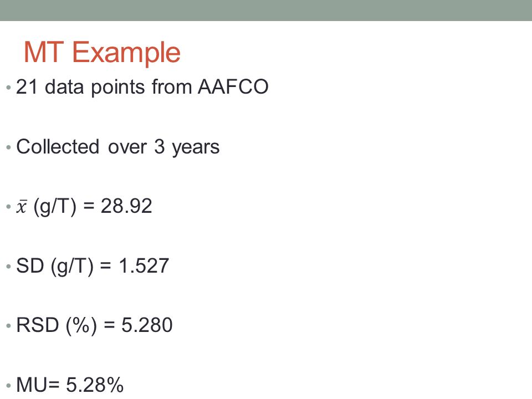Click the bullet before Collected over
This screenshot has height=399, width=532.
coord(8,147)
